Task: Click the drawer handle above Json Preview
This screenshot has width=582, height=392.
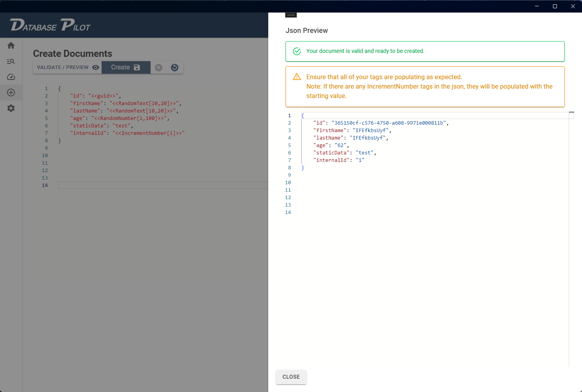Action: coord(291,15)
